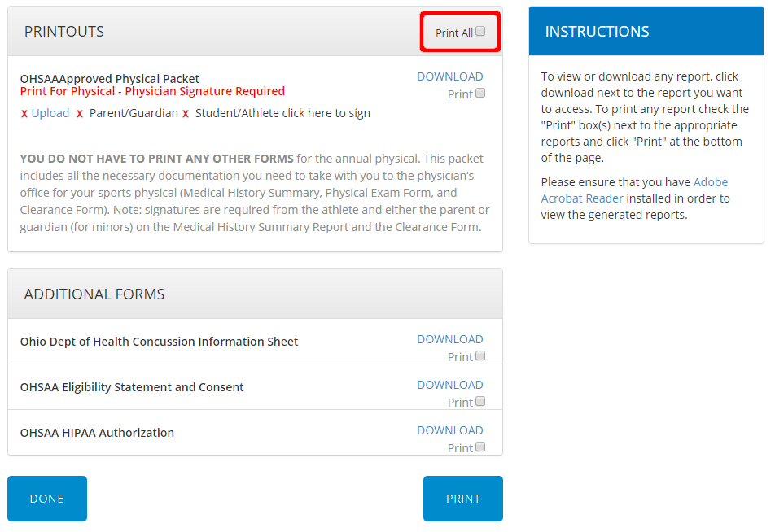Click the INSTRUCTIONS panel header
Screen dimensions: 775x532
(x=598, y=31)
